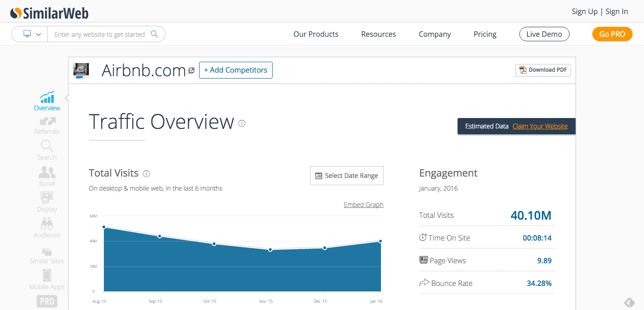Click the Go PRO button

(x=612, y=34)
